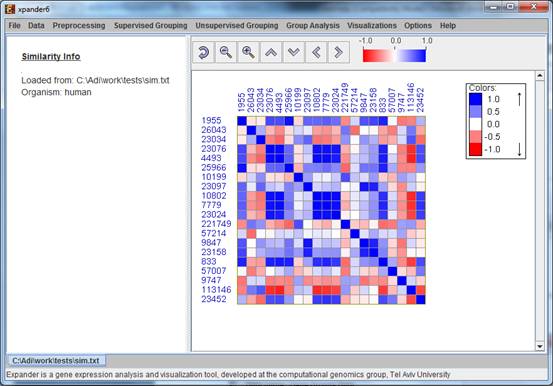
Task: Click row label 221749 in the matrix
Action: 216,224
